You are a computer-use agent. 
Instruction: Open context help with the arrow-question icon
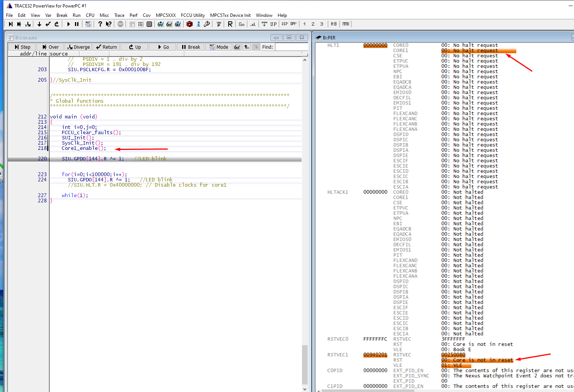(109, 24)
